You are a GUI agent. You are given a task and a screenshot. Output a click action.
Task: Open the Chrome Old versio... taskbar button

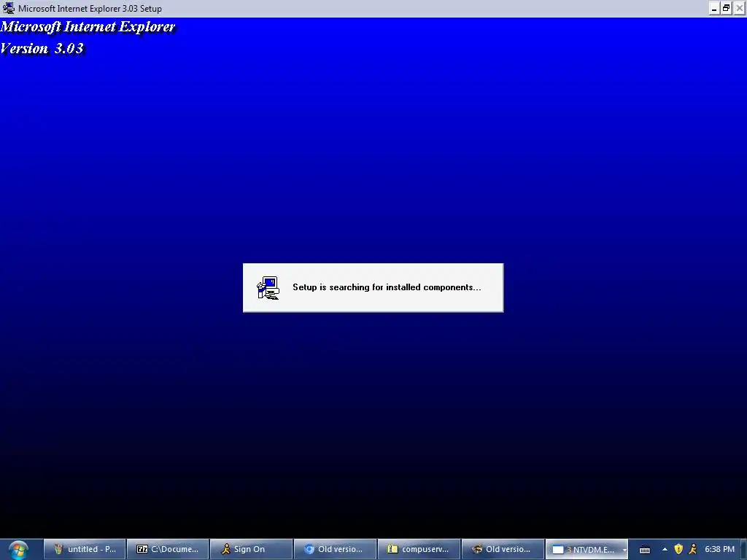[336, 549]
